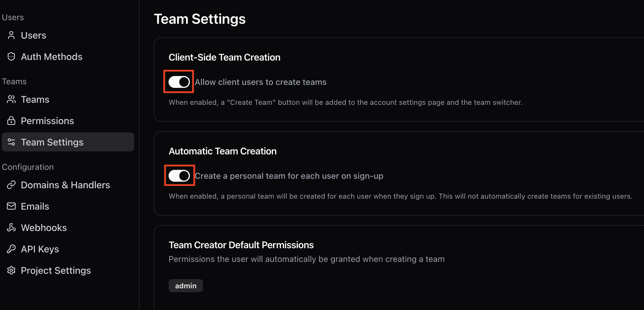Toggle 'Allow client users to create teams'
Image resolution: width=644 pixels, height=310 pixels.
tap(178, 82)
